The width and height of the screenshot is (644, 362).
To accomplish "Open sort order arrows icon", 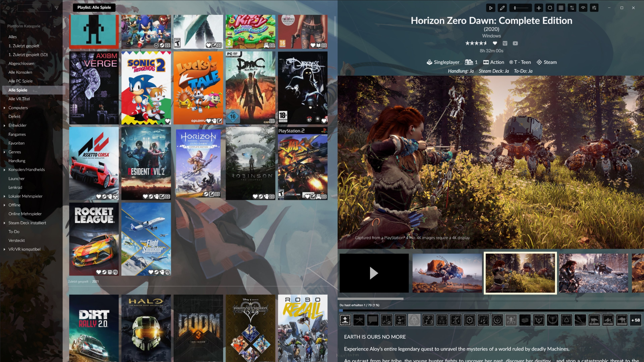I will (x=572, y=8).
